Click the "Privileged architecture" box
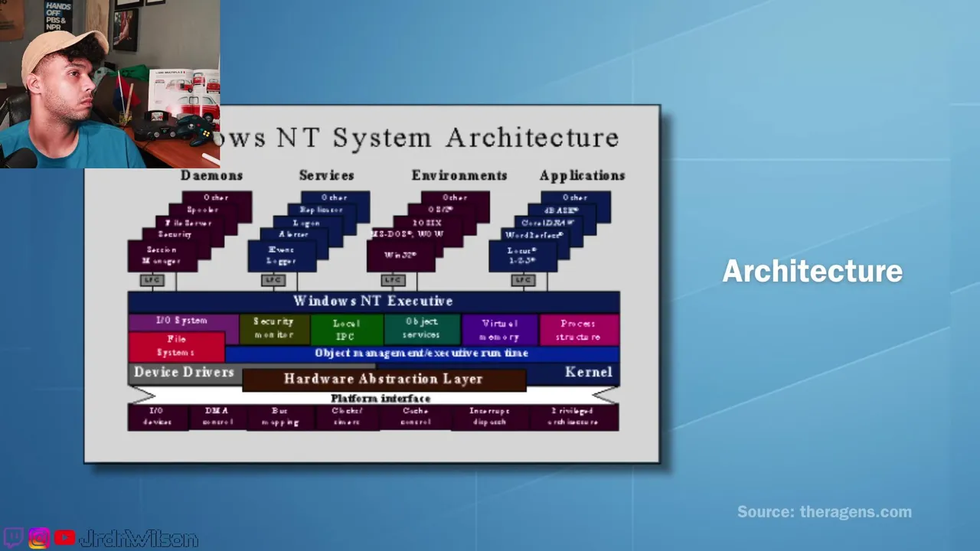This screenshot has height=551, width=980. tap(573, 417)
